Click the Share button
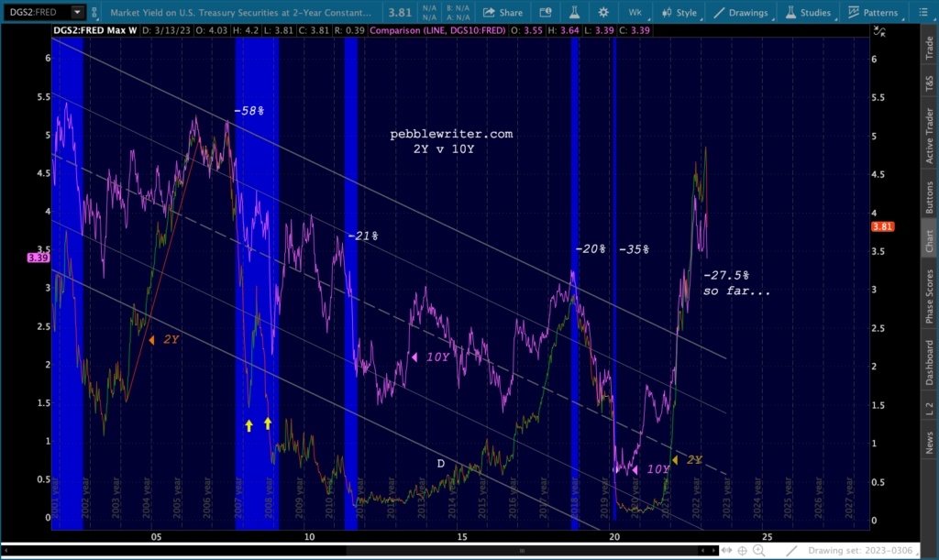Screen dimensions: 939x560 tap(503, 12)
